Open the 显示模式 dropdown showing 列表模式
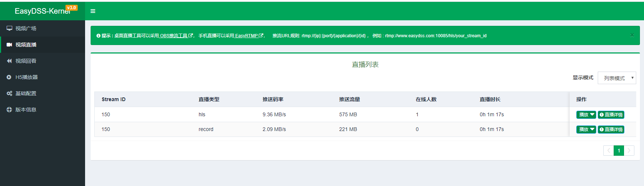This screenshot has width=644, height=186. 617,78
